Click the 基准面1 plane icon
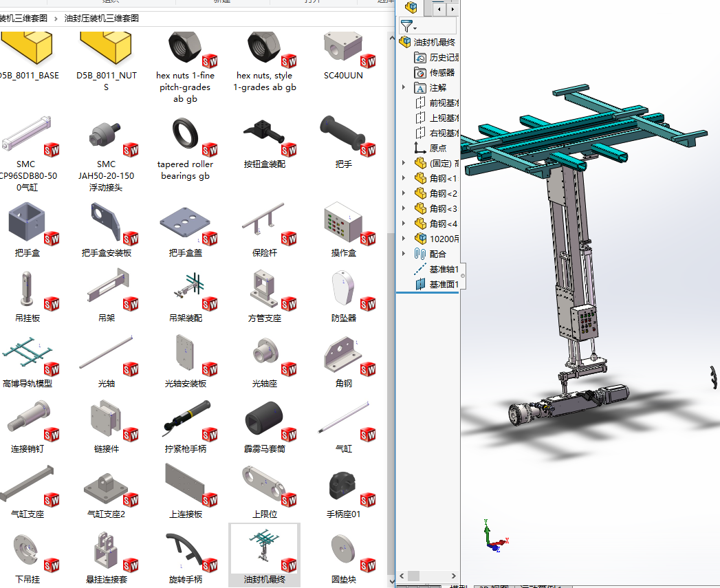Screen dimensions: 720x588 tap(420, 284)
